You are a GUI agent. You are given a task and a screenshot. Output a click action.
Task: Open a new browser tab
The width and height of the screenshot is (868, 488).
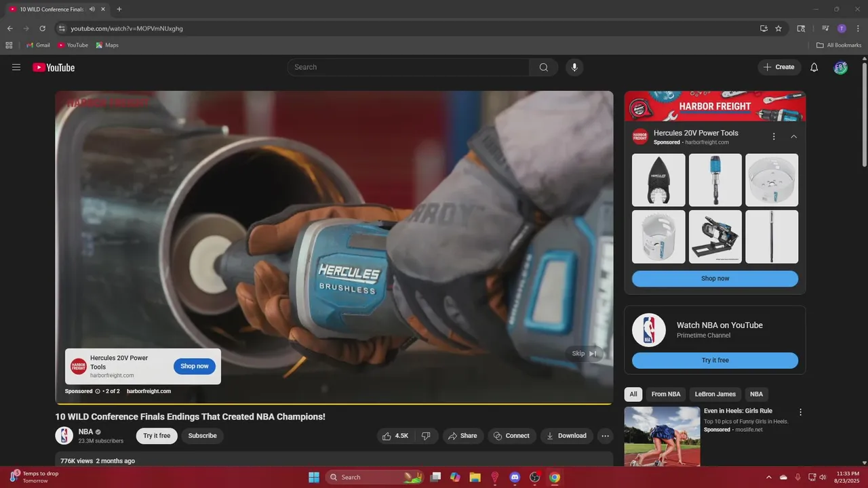point(119,9)
